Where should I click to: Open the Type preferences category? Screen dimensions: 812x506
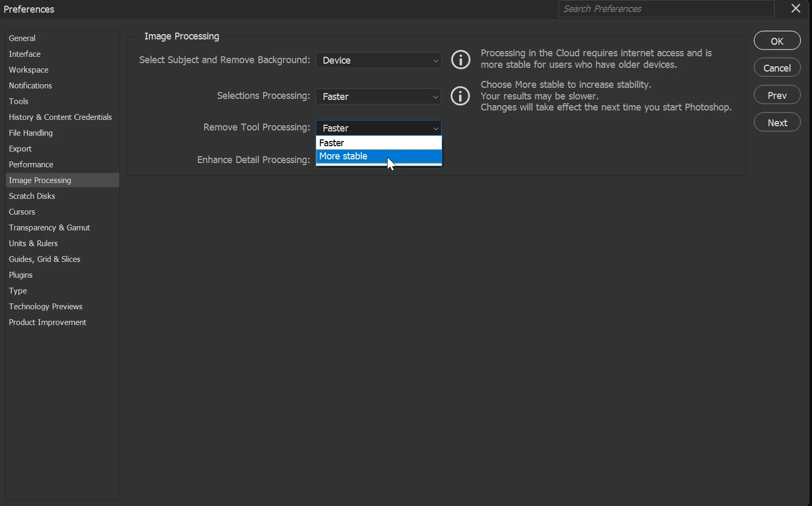62,291
